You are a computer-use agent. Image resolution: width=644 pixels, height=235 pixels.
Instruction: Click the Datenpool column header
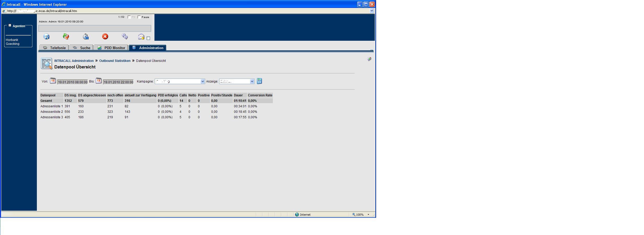click(52, 95)
